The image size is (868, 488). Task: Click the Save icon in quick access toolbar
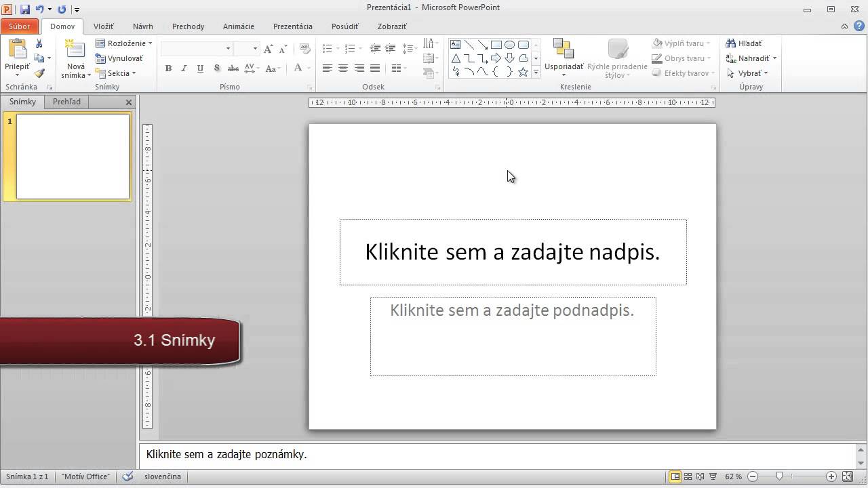point(25,9)
